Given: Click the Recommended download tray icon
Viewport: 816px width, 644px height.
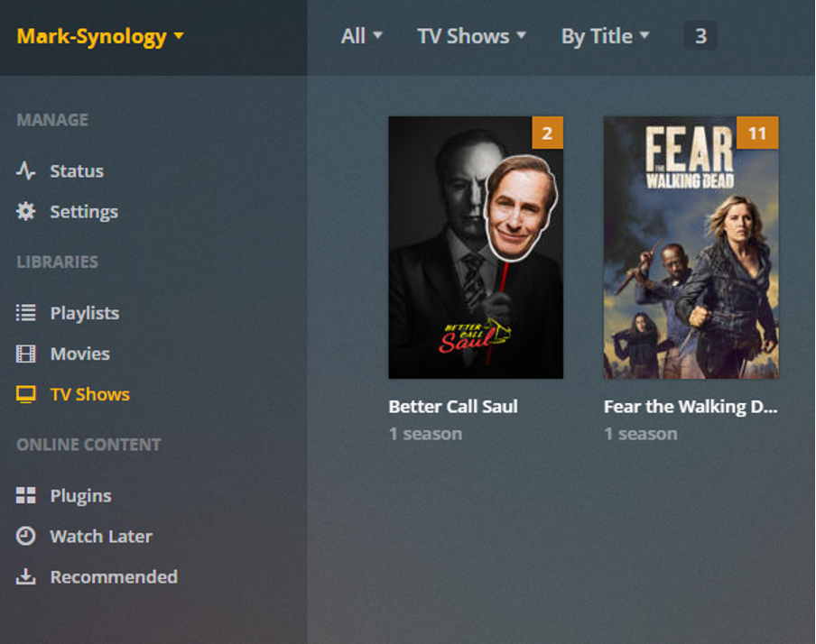Looking at the screenshot, I should pos(25,576).
